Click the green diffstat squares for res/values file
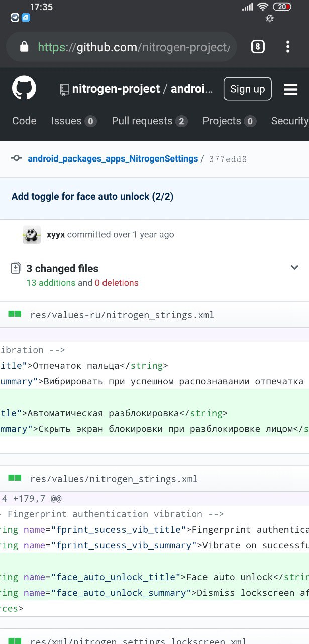The image size is (309, 644). [15, 478]
